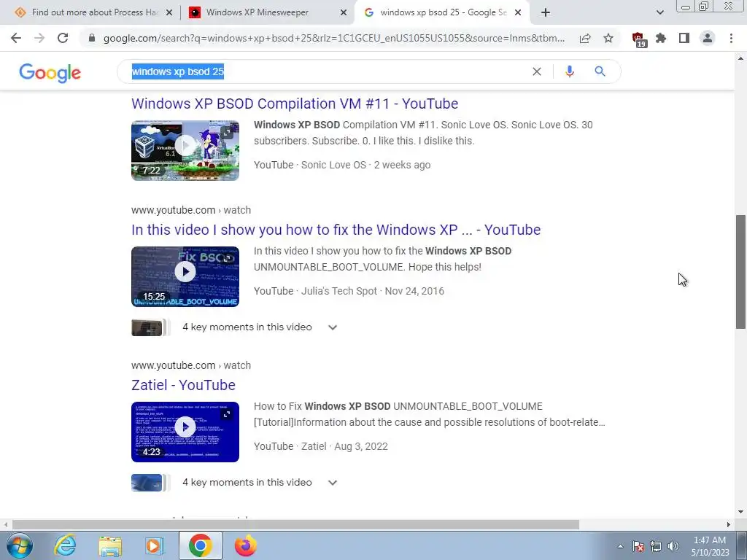Open a new browser tab
The image size is (747, 560).
click(546, 13)
